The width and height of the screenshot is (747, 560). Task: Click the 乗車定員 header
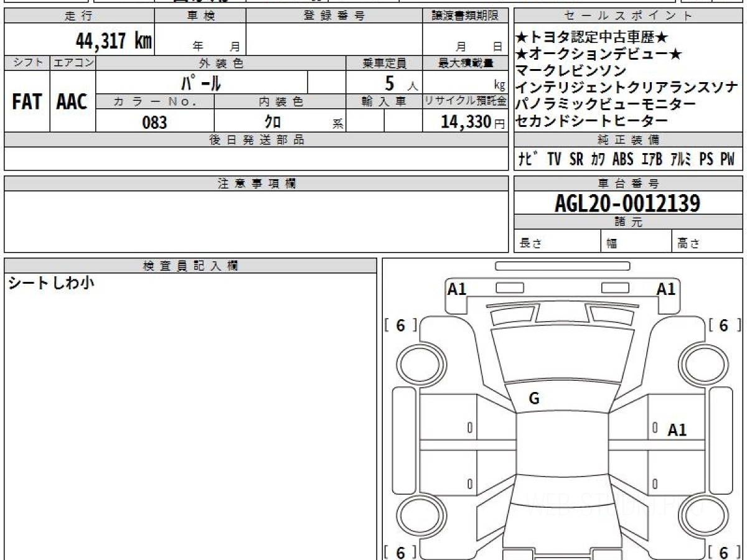(x=384, y=63)
